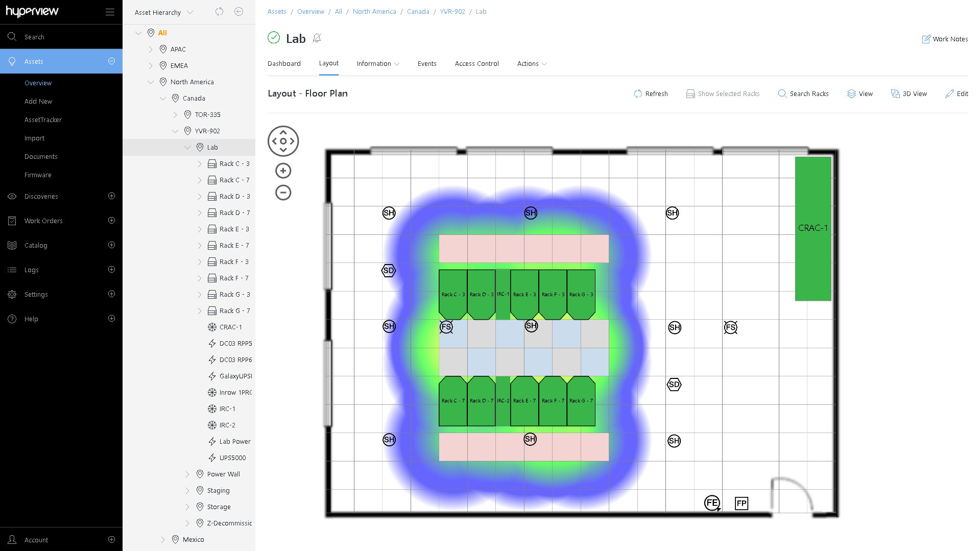This screenshot has width=980, height=551.
Task: Expand the Discoveries menu section
Action: 111,196
